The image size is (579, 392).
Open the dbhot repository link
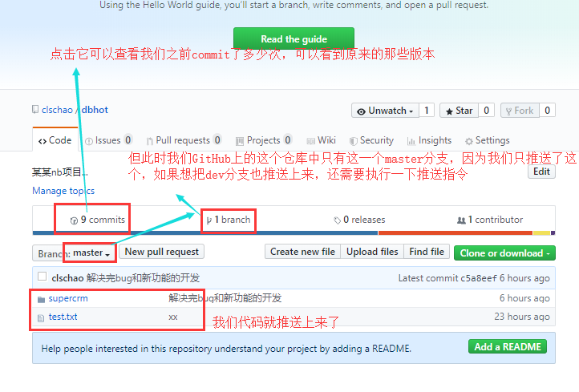coord(95,110)
